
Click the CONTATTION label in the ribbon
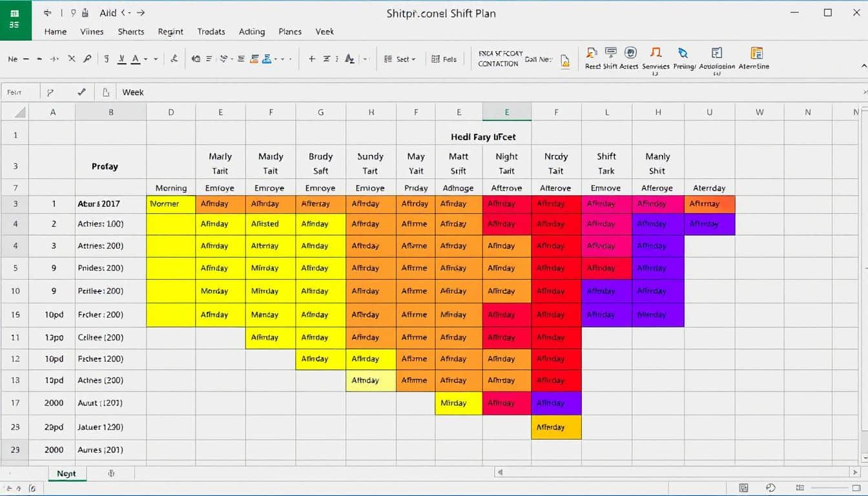point(499,64)
